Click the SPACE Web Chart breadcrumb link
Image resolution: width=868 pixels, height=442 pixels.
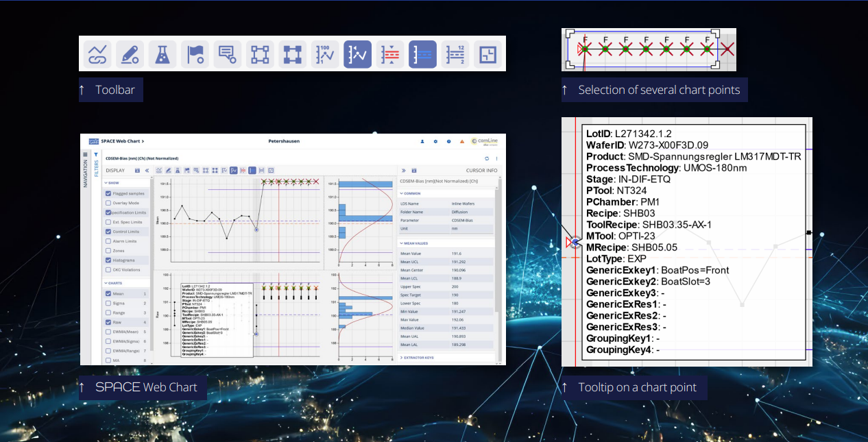tap(121, 140)
